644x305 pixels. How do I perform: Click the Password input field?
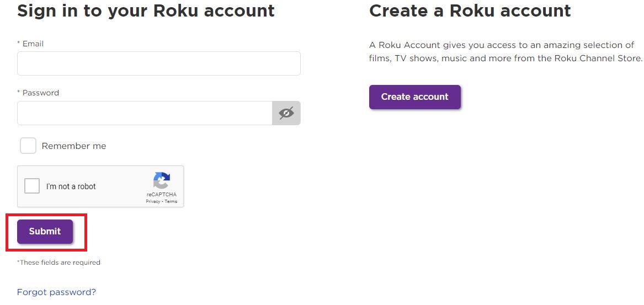(145, 113)
